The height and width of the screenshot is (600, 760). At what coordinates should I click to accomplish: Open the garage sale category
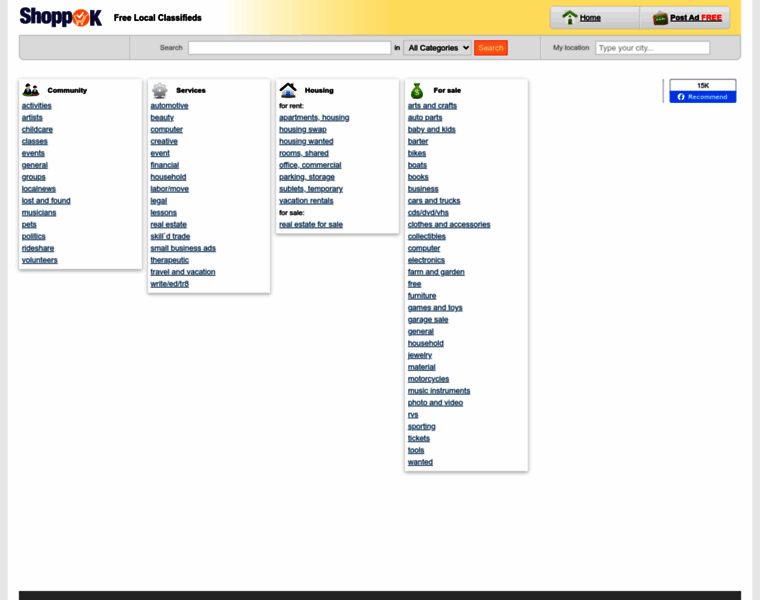point(428,319)
